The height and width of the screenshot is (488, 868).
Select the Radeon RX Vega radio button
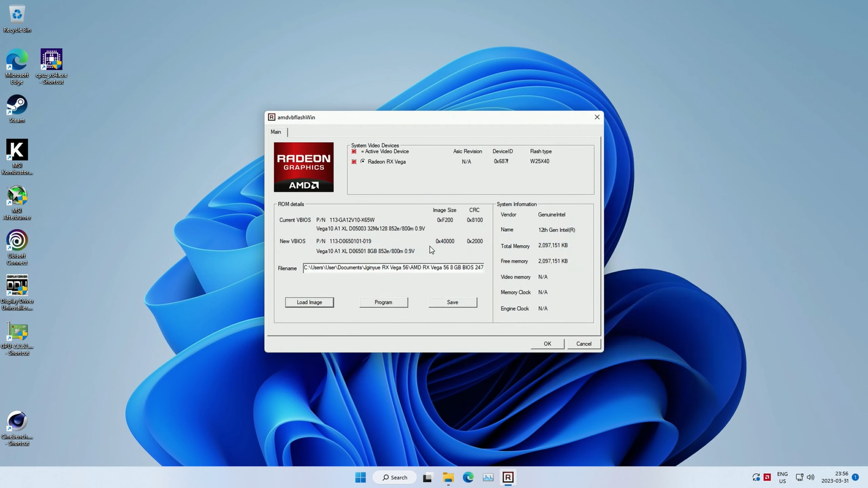pyautogui.click(x=363, y=162)
